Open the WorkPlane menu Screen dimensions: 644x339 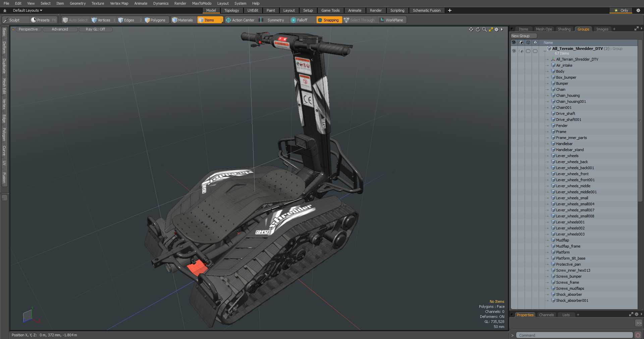point(392,20)
